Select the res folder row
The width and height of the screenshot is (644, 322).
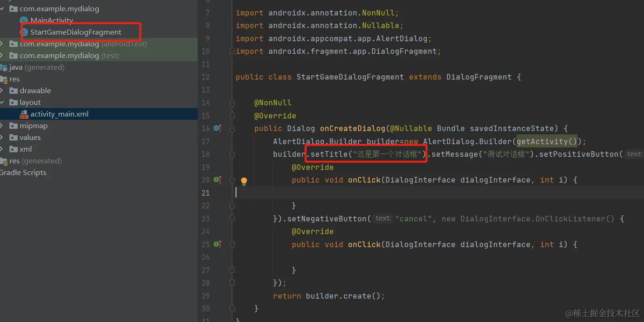pyautogui.click(x=98, y=79)
